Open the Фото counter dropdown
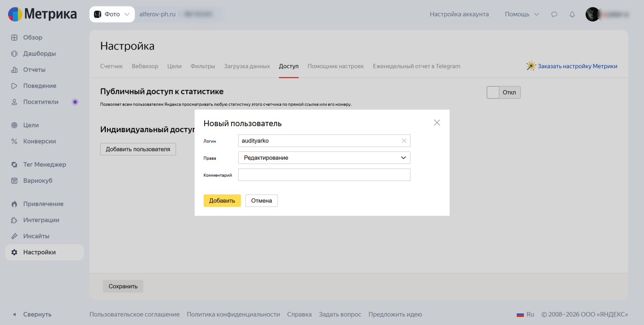Viewport: 644px width, 325px height. click(x=112, y=14)
